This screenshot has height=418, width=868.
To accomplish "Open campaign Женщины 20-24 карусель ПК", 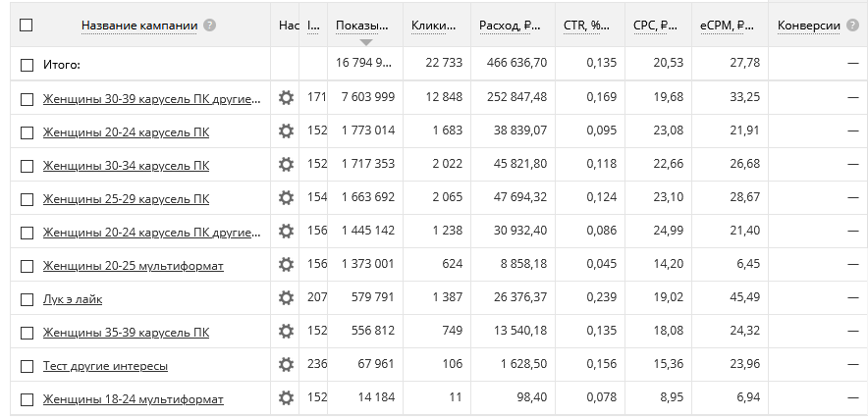I will (126, 131).
